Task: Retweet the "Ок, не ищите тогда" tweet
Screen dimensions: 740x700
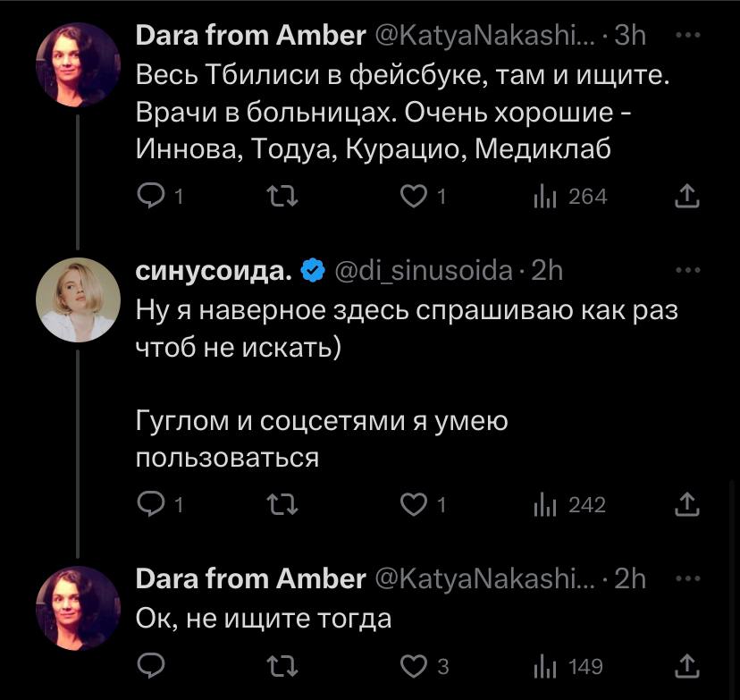Action: pos(281,666)
